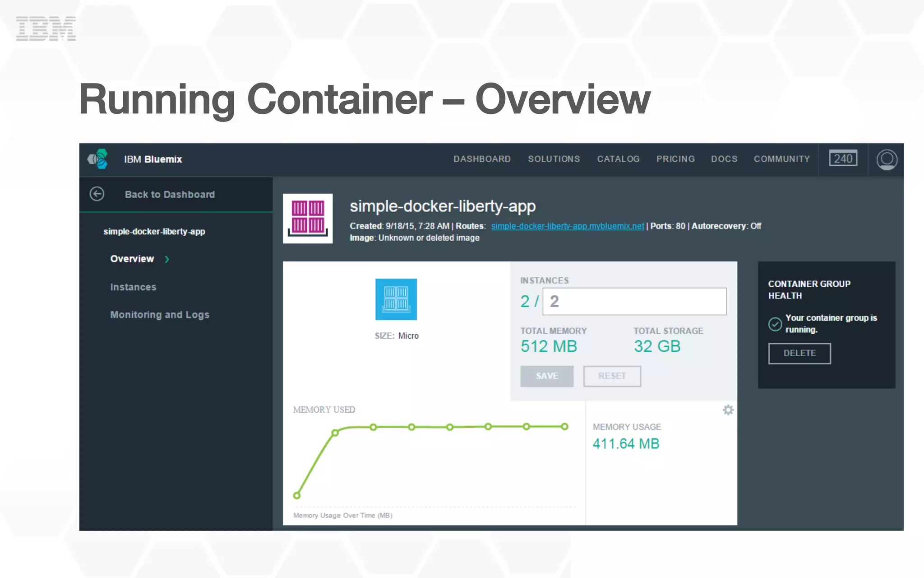Click the IBM logo on the slide
This screenshot has height=578, width=924.
pyautogui.click(x=46, y=28)
